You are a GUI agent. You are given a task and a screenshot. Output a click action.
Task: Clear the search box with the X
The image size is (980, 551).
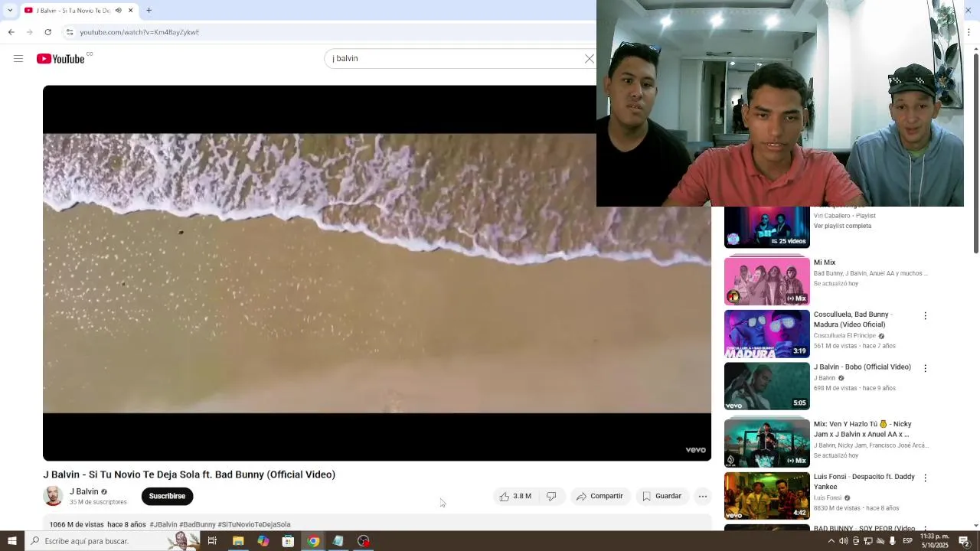589,59
